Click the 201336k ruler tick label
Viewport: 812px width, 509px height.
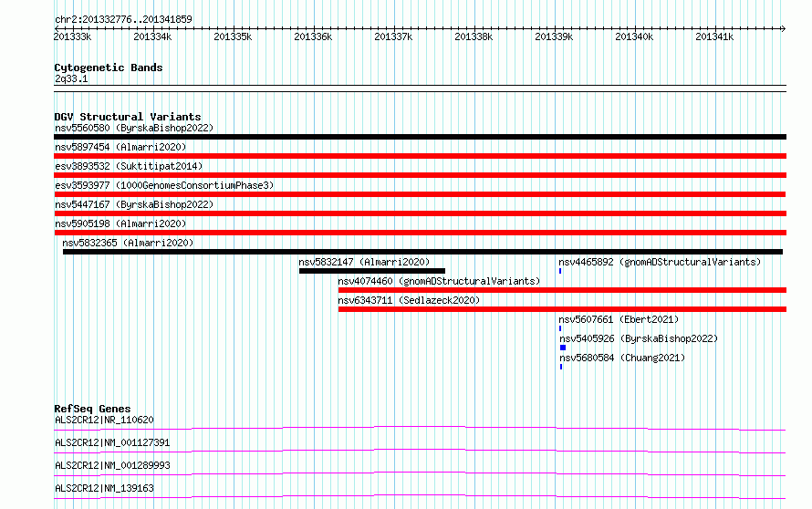tap(313, 36)
